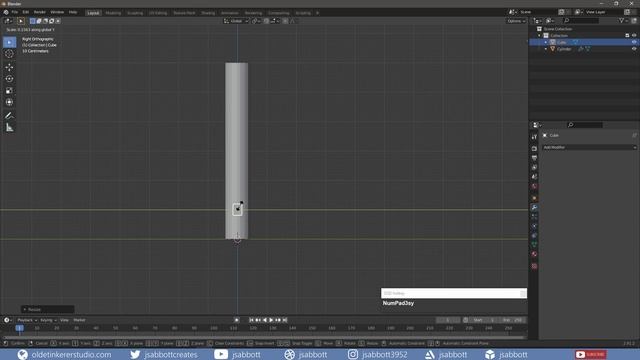Screen dimensions: 640x360
Task: Select the Cursor tool
Action: pyautogui.click(x=9, y=53)
